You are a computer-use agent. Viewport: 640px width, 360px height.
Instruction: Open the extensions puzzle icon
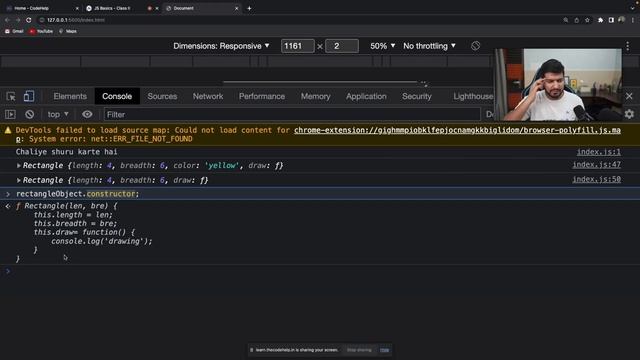point(600,20)
